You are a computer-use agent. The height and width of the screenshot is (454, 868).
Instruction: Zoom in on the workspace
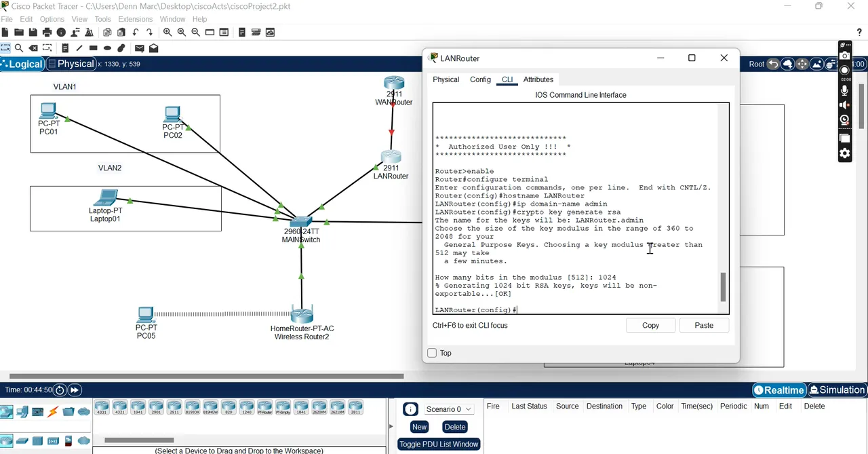(167, 32)
